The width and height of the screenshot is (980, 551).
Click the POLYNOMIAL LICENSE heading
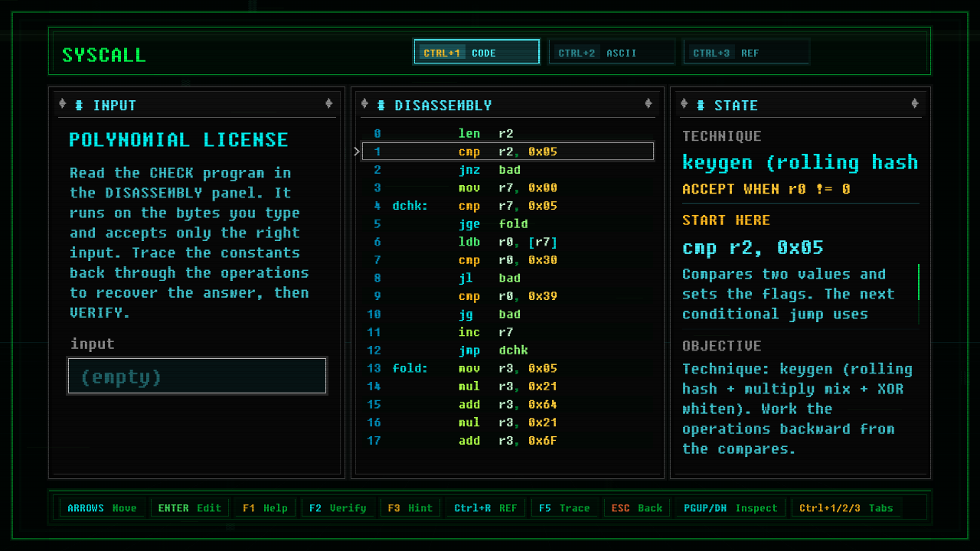click(178, 140)
